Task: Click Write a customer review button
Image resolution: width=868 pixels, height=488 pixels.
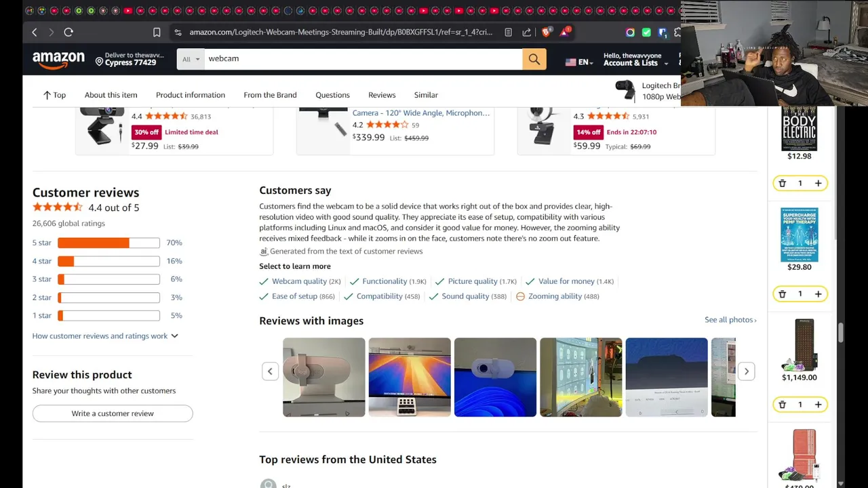Action: click(x=113, y=413)
